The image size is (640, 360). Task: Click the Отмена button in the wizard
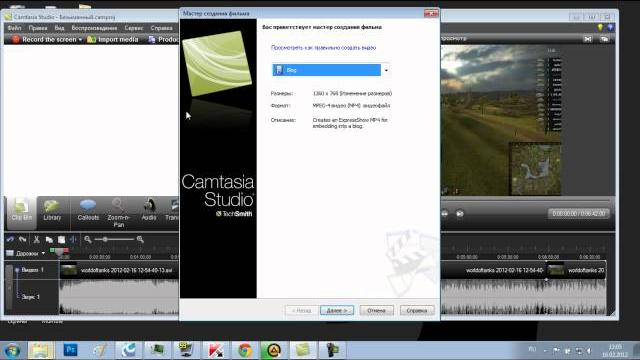pos(376,311)
